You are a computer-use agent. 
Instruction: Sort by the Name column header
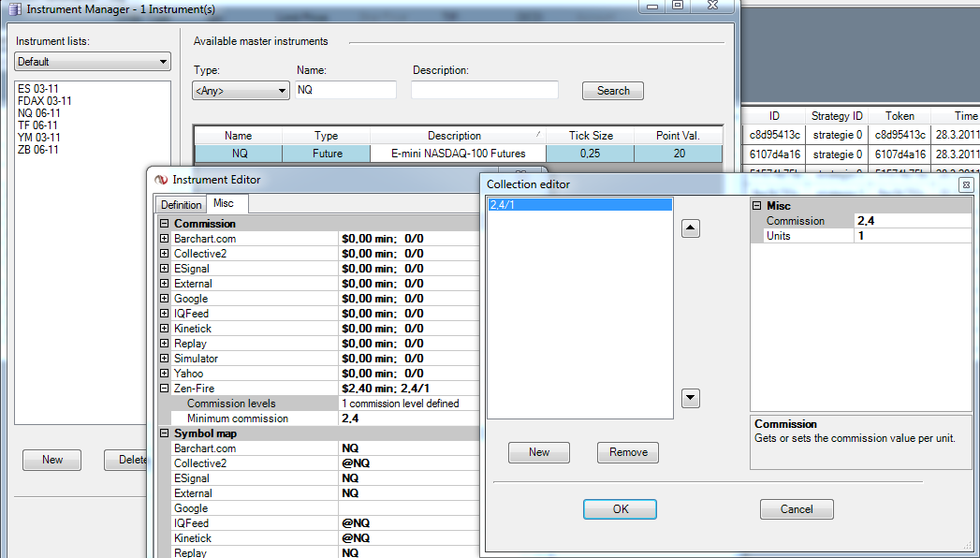click(x=238, y=136)
